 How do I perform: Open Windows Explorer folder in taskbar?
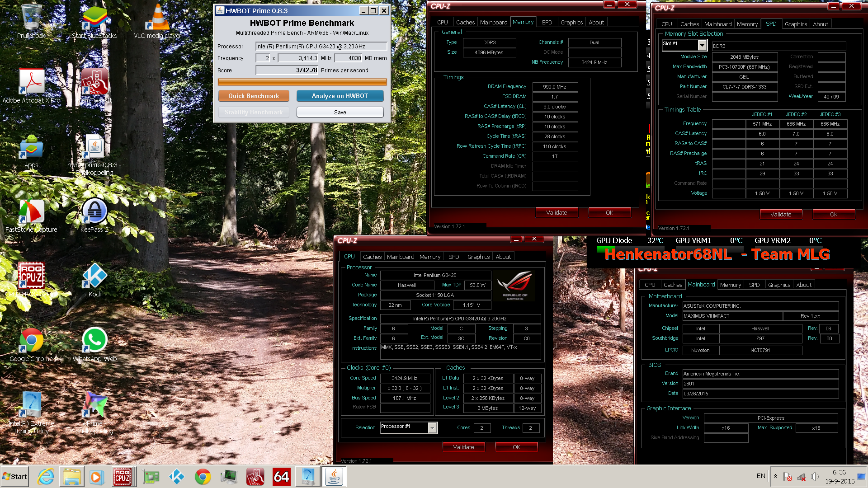pos(72,477)
